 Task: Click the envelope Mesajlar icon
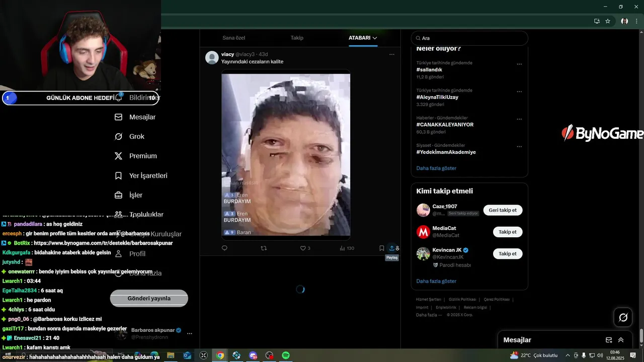pyautogui.click(x=119, y=117)
